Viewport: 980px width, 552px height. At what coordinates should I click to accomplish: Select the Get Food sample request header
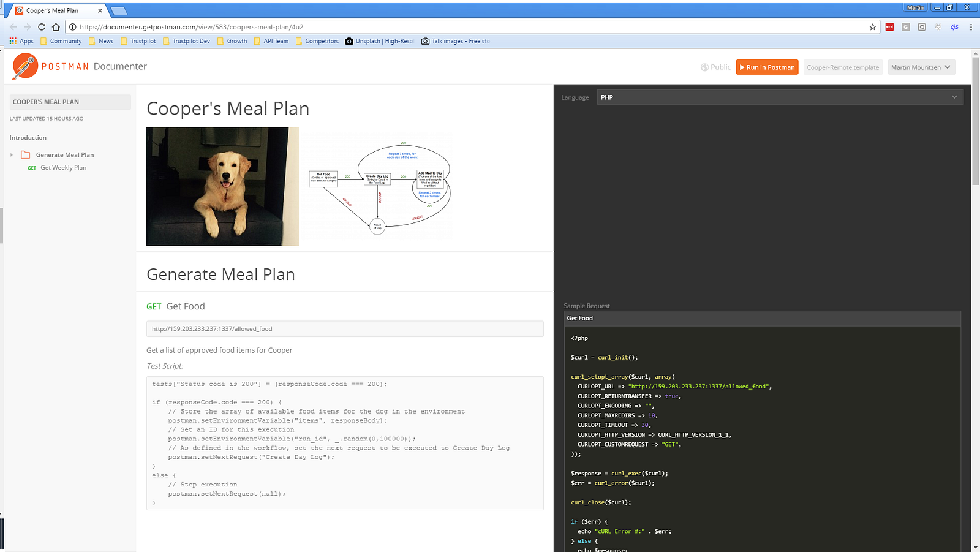[x=762, y=319]
